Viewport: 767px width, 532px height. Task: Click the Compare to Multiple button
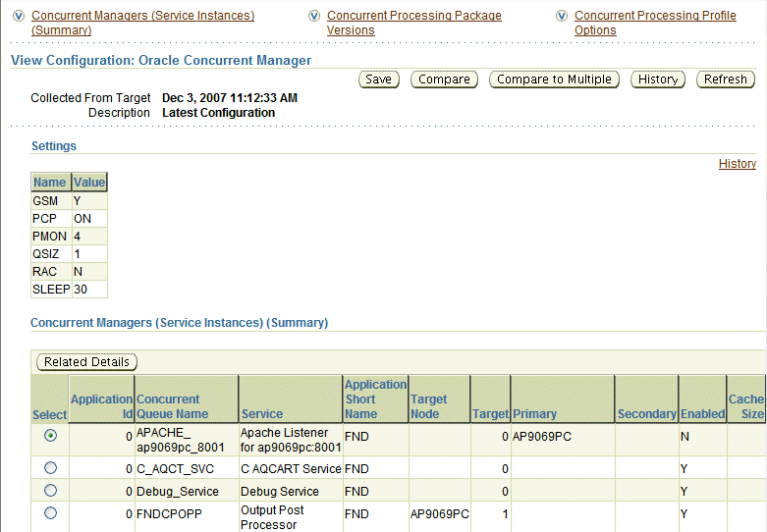554,80
